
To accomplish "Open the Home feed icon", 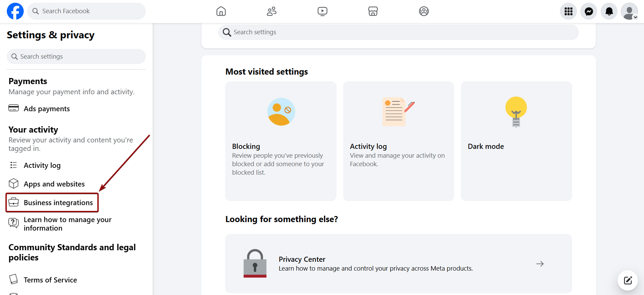I will coord(221,11).
